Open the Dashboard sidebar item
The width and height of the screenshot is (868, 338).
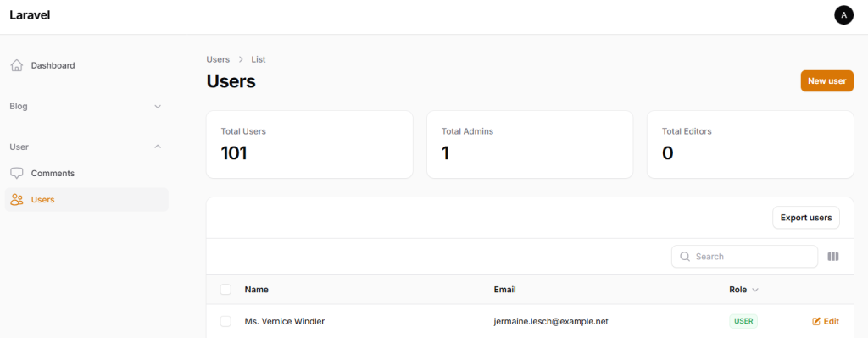coord(86,65)
